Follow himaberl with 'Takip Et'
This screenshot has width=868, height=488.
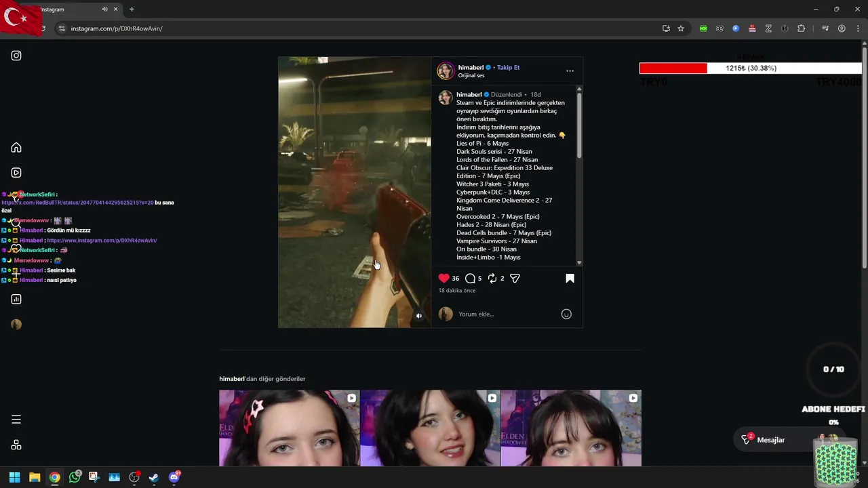click(x=508, y=67)
